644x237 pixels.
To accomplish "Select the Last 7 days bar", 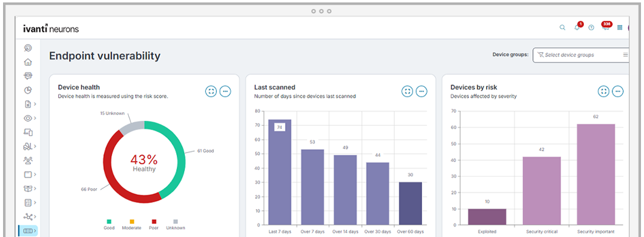I will click(x=279, y=172).
